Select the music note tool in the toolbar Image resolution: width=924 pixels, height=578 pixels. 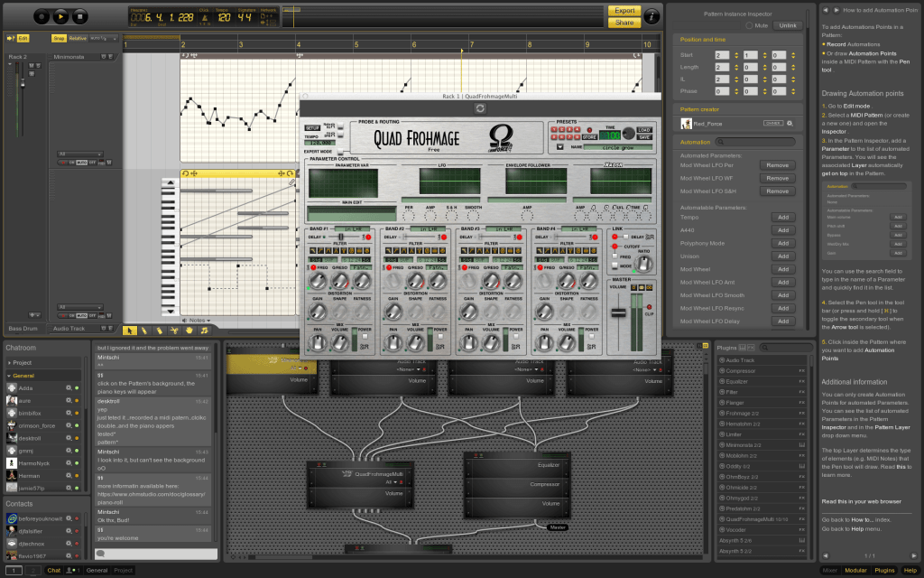pyautogui.click(x=204, y=331)
